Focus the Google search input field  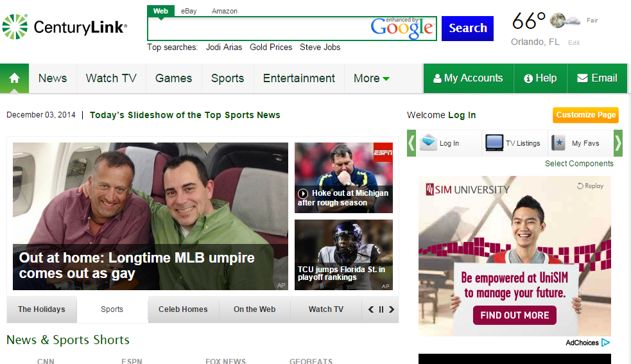coord(292,29)
